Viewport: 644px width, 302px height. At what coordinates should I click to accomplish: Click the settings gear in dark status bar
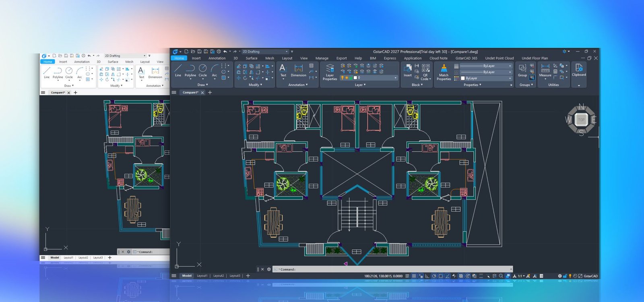[559, 276]
